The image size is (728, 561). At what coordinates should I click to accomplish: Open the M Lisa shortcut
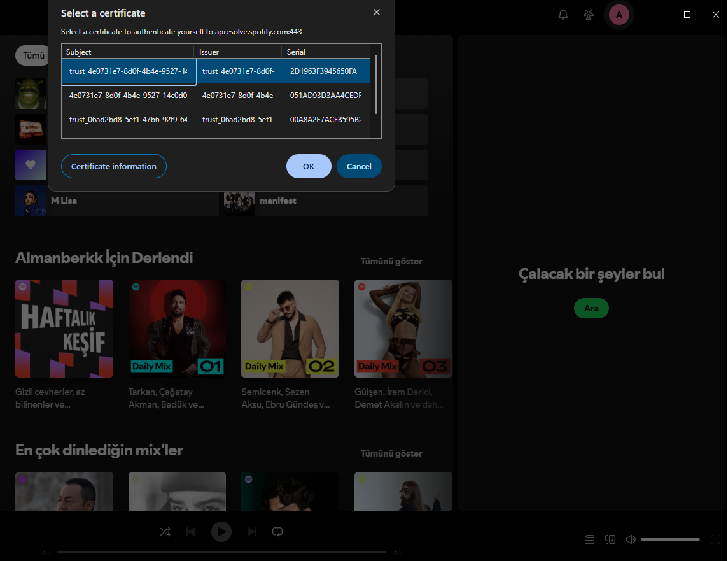[x=117, y=201]
